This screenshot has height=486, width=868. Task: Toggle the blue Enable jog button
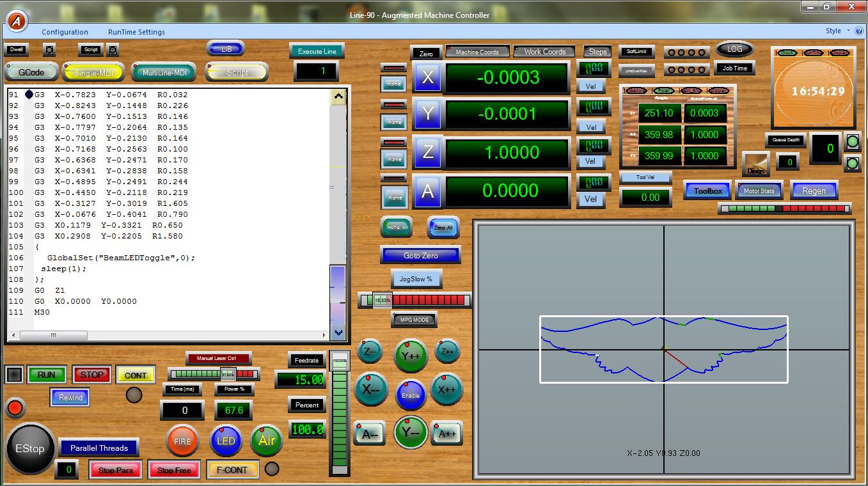pyautogui.click(x=411, y=395)
